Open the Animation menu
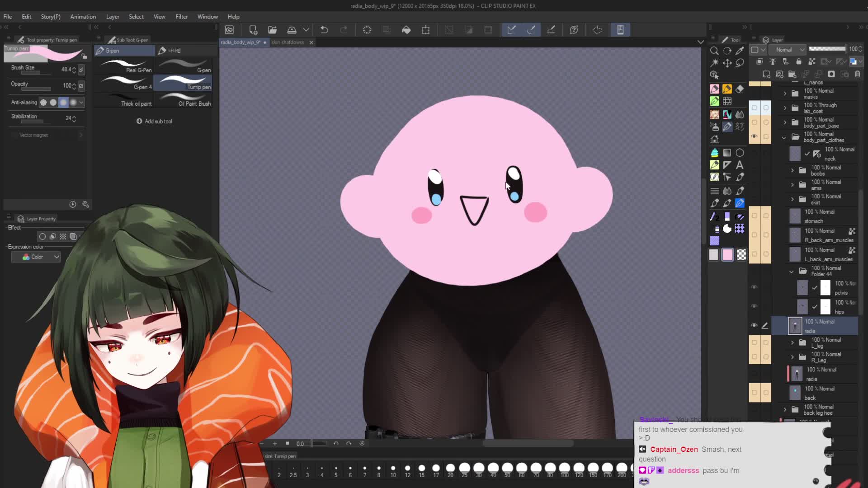 point(83,17)
